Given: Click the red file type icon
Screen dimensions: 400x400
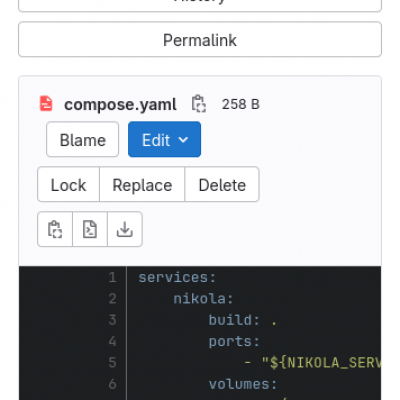Looking at the screenshot, I should pos(46,104).
